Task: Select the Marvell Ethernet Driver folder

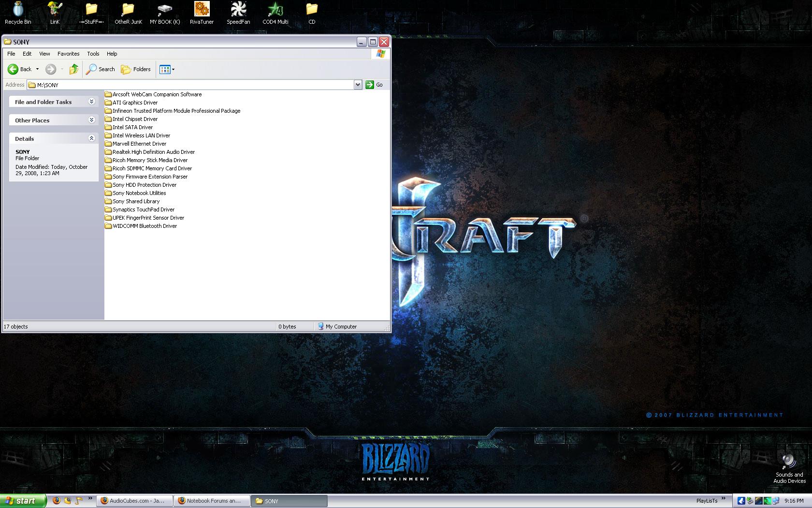Action: tap(136, 144)
